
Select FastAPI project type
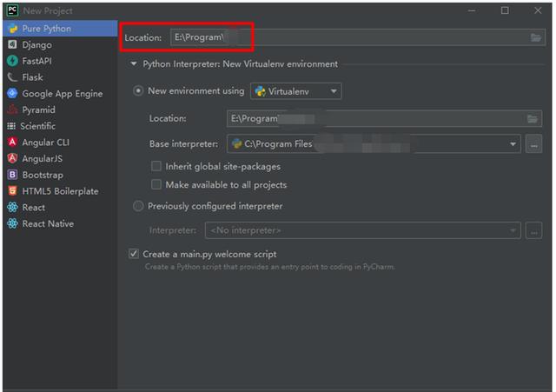[60, 61]
